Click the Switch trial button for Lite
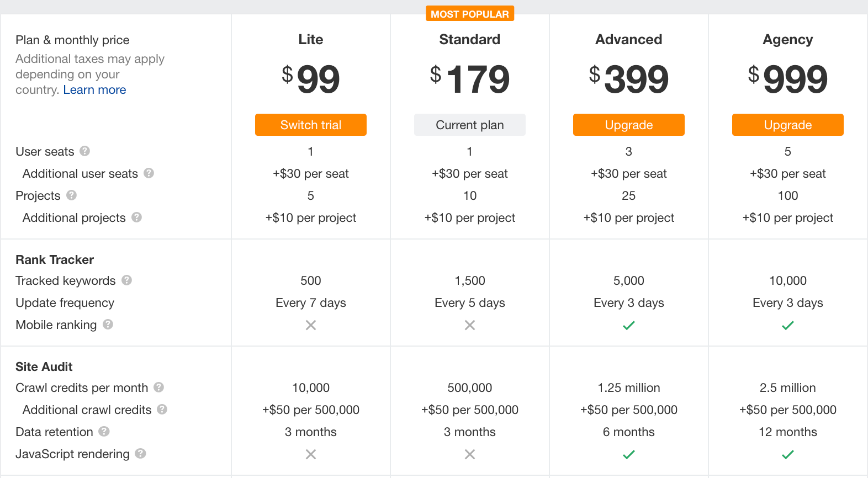 point(311,125)
